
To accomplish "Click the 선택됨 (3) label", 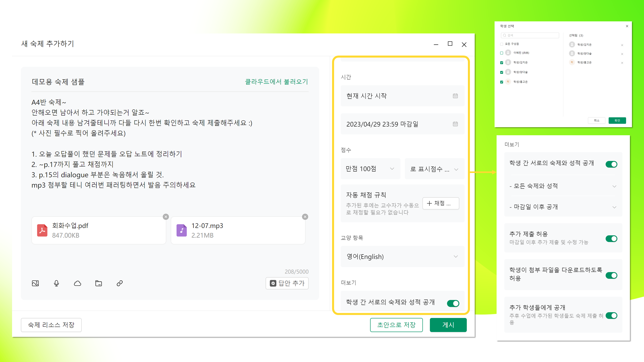I will tap(576, 35).
